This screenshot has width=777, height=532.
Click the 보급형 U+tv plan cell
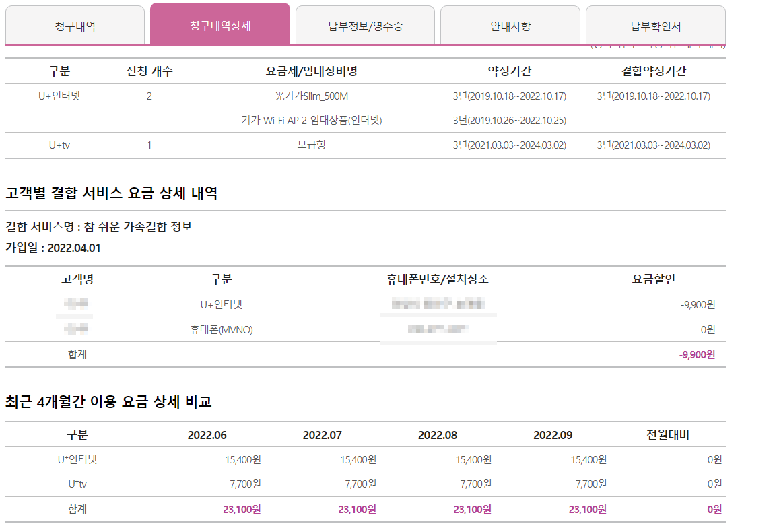311,145
